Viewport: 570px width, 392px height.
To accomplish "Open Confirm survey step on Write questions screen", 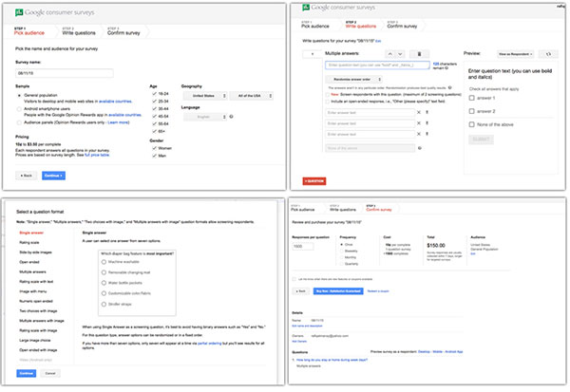I will point(402,27).
